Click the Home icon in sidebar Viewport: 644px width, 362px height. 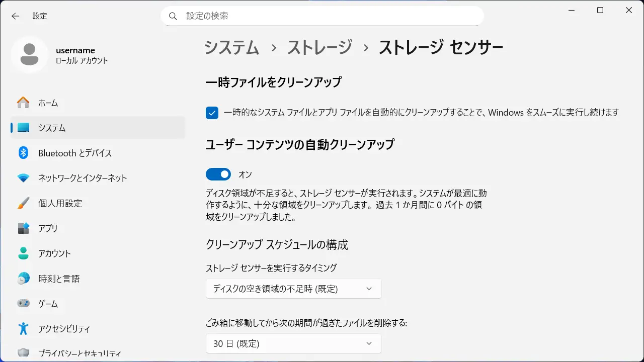click(x=23, y=103)
